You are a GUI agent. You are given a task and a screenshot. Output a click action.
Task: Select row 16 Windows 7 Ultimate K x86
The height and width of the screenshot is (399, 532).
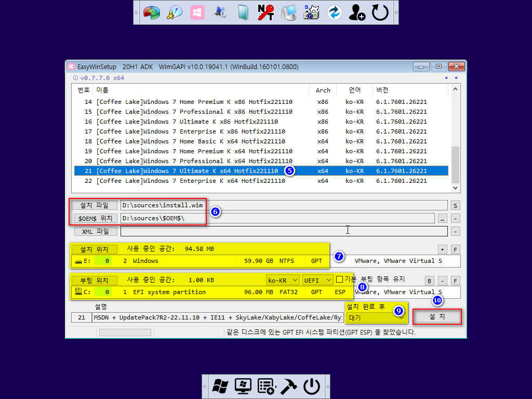261,122
